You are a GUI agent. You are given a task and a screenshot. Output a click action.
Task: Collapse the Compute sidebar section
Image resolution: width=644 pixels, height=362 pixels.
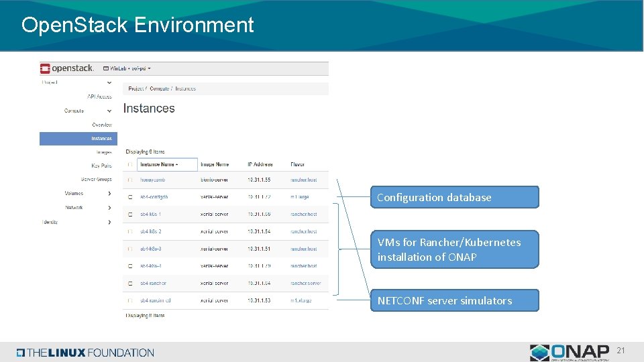point(109,111)
